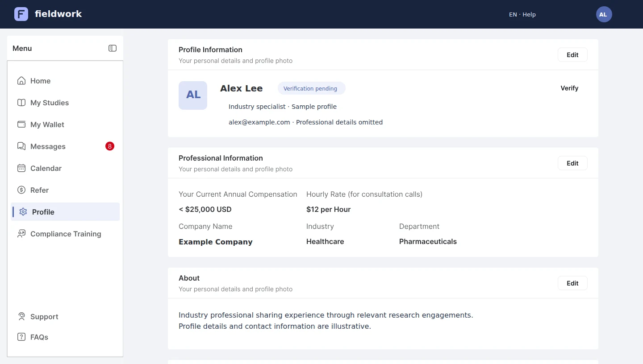643x364 pixels.
Task: Open Compliance Training menu item
Action: (x=65, y=234)
